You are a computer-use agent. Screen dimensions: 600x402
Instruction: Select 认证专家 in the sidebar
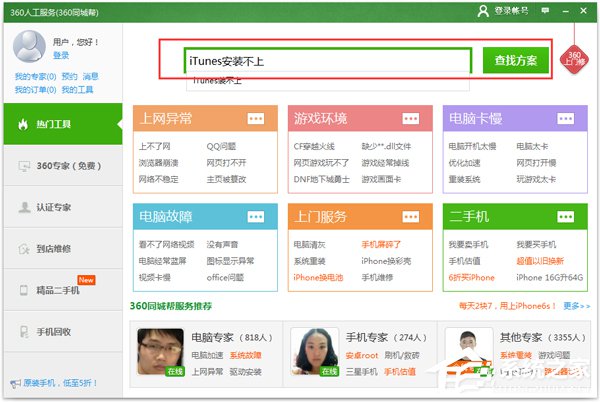[x=61, y=207]
